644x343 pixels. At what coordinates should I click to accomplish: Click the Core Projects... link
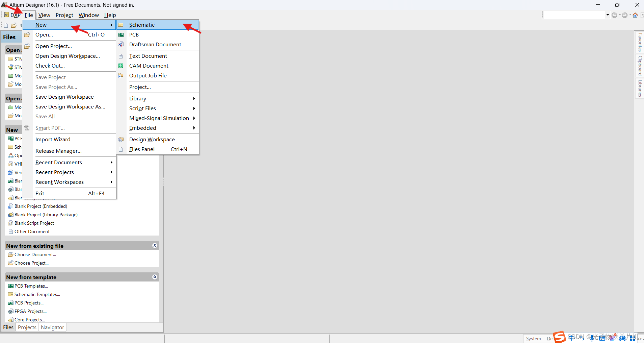tap(30, 320)
